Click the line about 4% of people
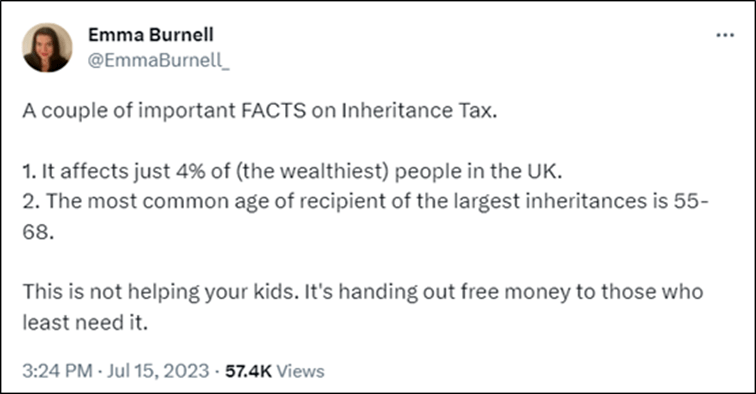The width and height of the screenshot is (756, 394). (292, 172)
